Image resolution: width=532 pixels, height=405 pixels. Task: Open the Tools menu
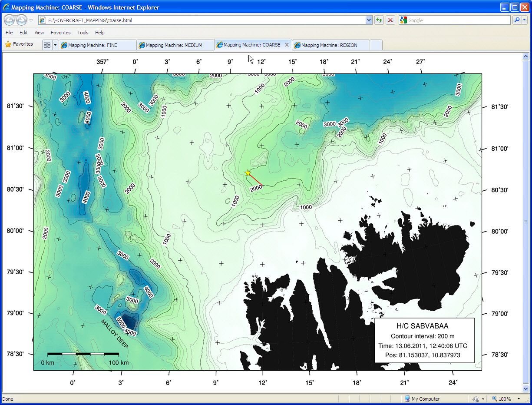point(83,33)
